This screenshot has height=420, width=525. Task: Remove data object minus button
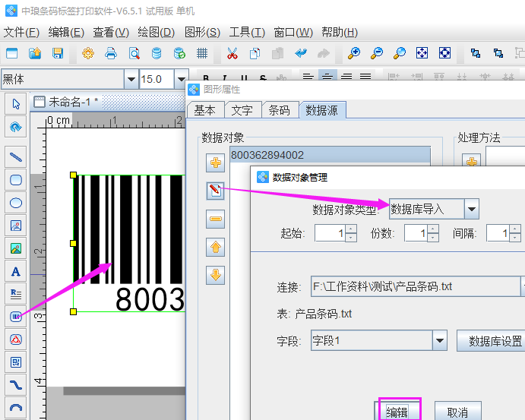tap(215, 219)
